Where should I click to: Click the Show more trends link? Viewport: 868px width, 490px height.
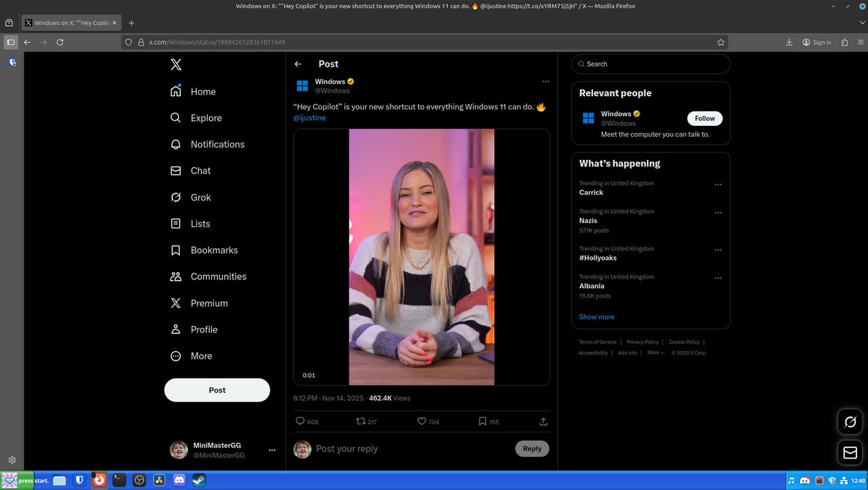[596, 316]
